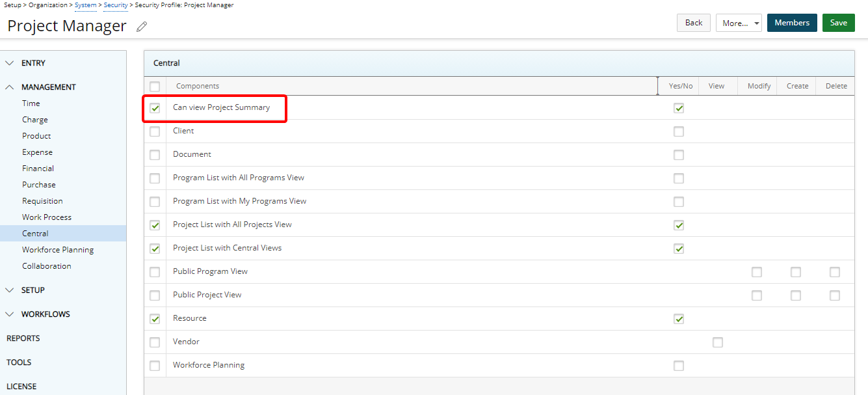
Task: Enable Delete for Public Program View
Action: [x=835, y=272]
